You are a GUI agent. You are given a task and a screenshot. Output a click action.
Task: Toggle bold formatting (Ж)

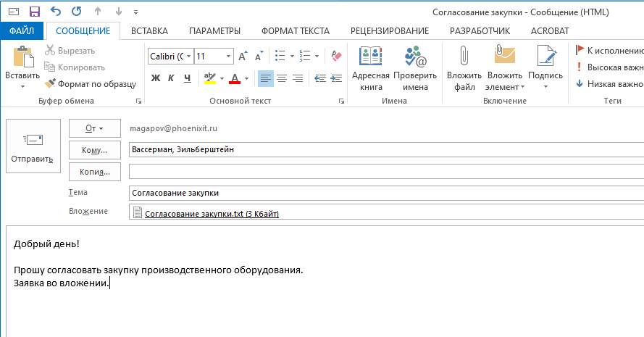tap(156, 78)
